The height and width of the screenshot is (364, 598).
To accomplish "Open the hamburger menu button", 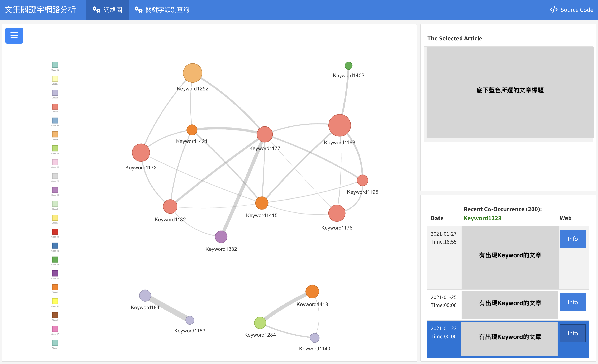I will tap(14, 35).
